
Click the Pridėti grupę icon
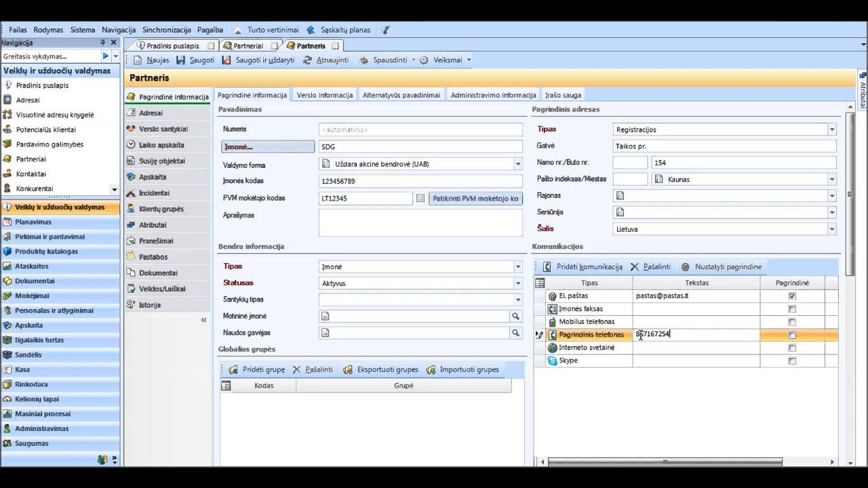pos(233,370)
